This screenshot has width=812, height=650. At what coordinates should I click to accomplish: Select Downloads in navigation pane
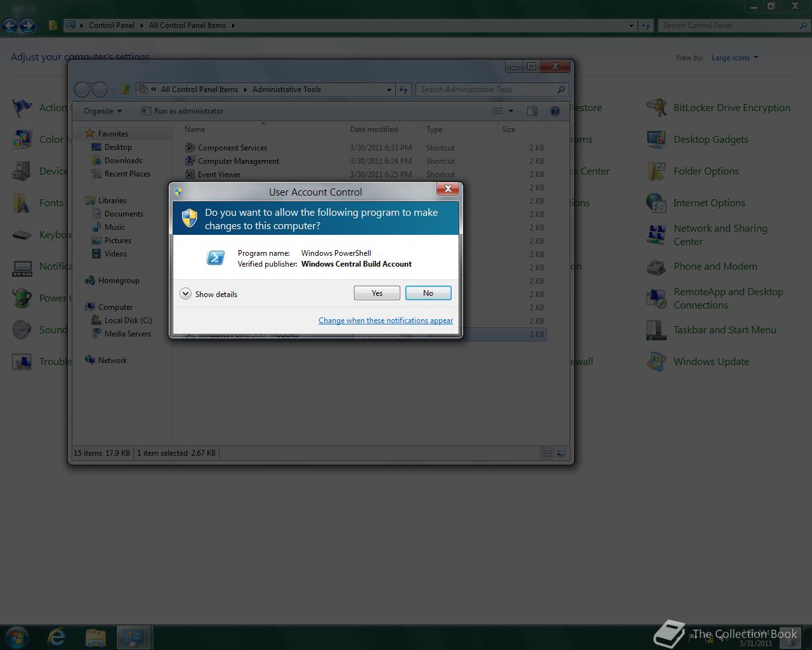click(x=123, y=161)
